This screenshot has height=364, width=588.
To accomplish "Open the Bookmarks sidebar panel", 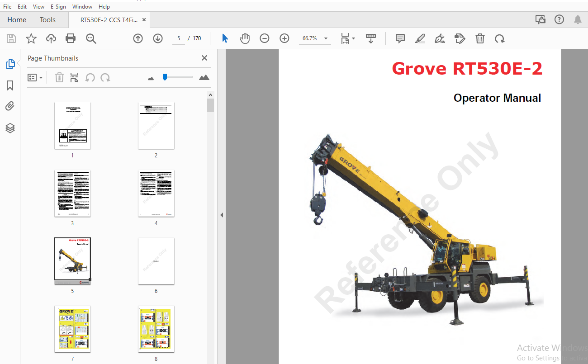I will [x=10, y=85].
